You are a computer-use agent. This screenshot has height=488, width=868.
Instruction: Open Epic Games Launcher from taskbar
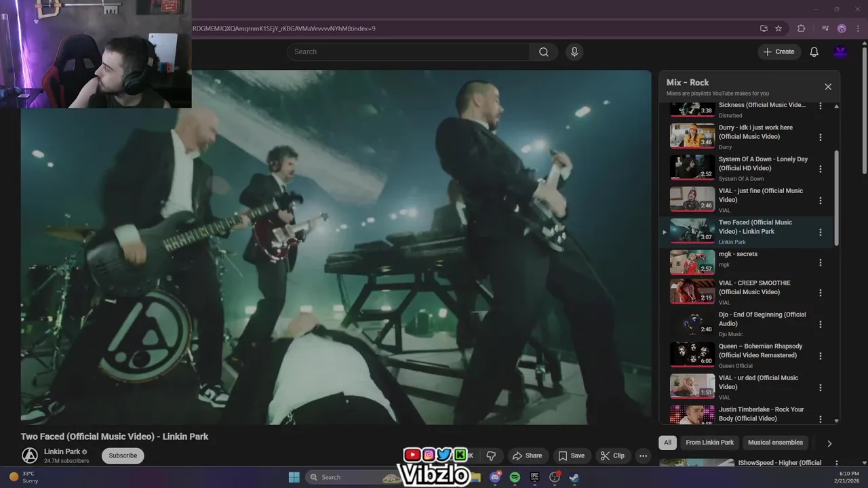pyautogui.click(x=534, y=477)
